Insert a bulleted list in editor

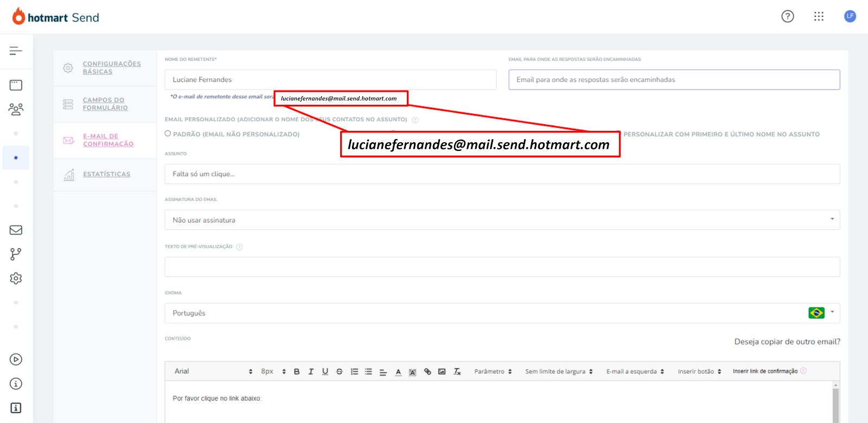coord(368,372)
